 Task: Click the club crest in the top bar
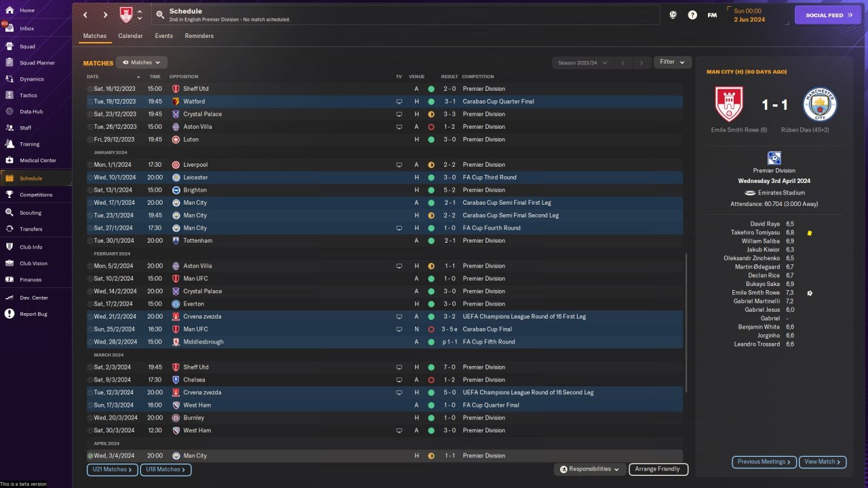coord(126,15)
